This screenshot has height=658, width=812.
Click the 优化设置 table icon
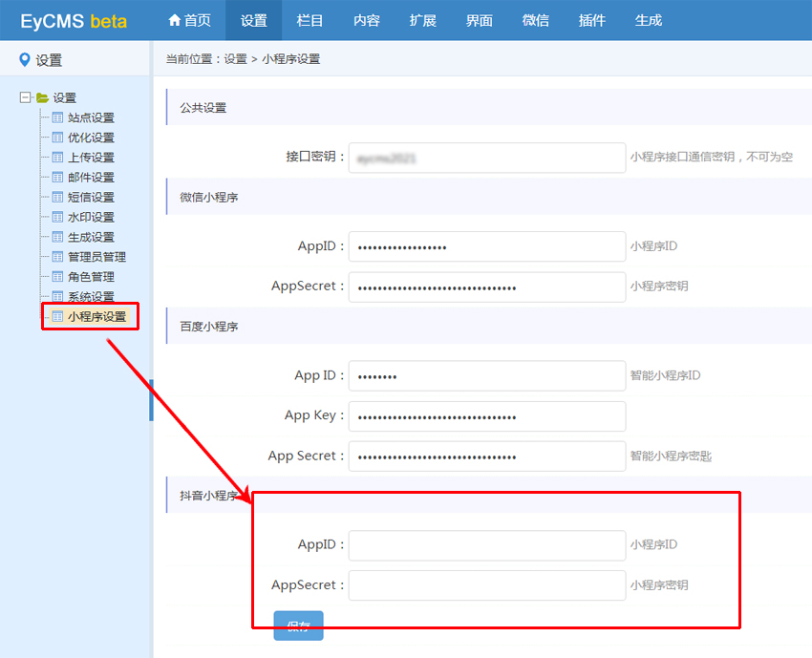pos(57,138)
